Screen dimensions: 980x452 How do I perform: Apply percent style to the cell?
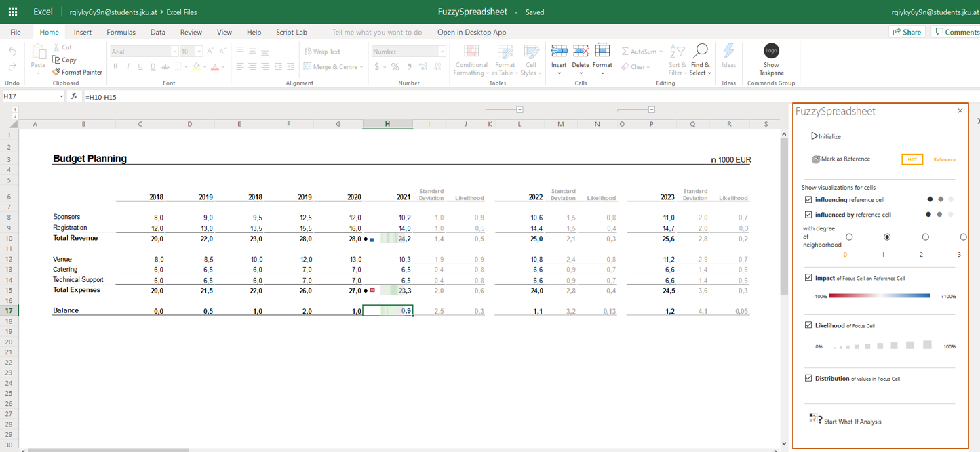395,66
